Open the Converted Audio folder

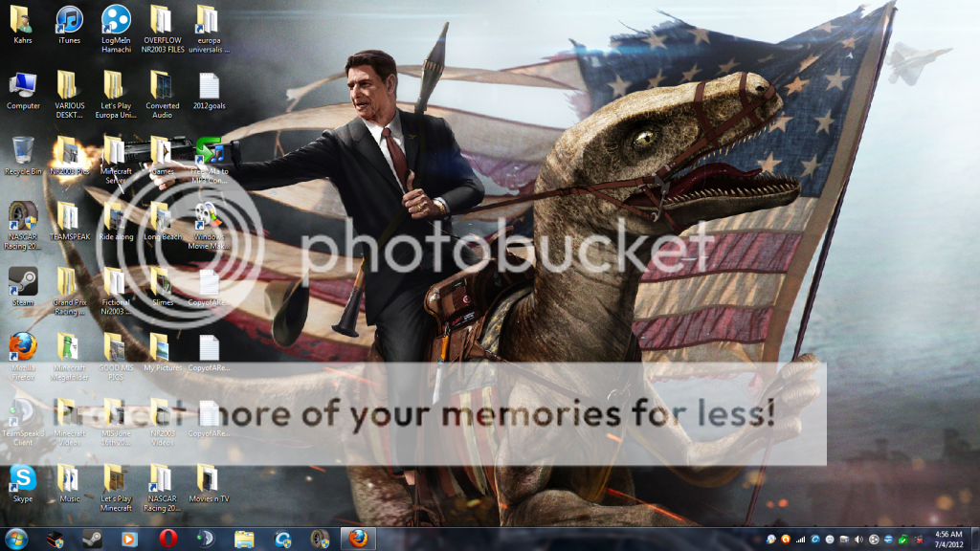coord(163,95)
